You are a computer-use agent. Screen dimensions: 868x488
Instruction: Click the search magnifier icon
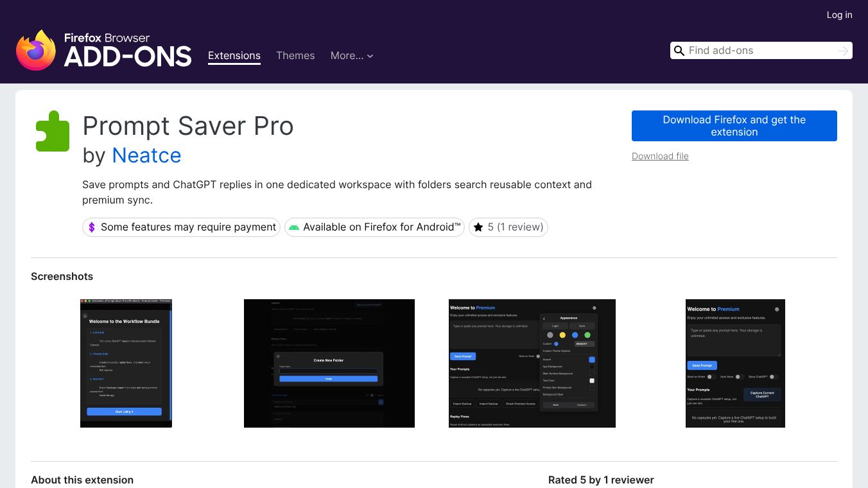[x=679, y=51]
